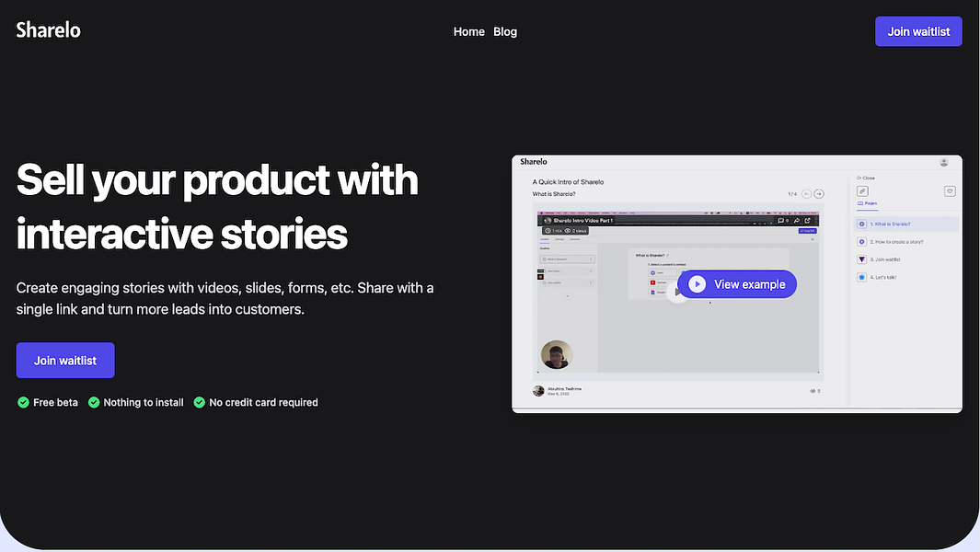
Task: Click the 1 / 4 page counter text
Action: tap(792, 194)
